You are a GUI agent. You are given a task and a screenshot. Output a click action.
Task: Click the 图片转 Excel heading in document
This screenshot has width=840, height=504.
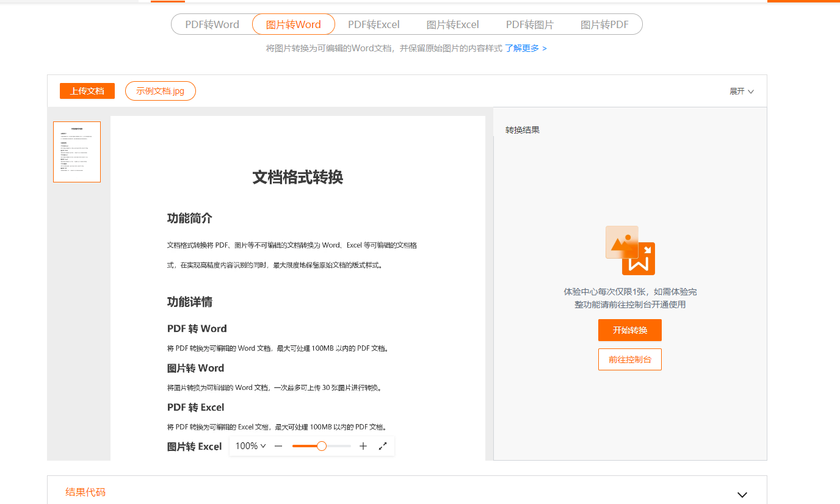click(x=194, y=447)
